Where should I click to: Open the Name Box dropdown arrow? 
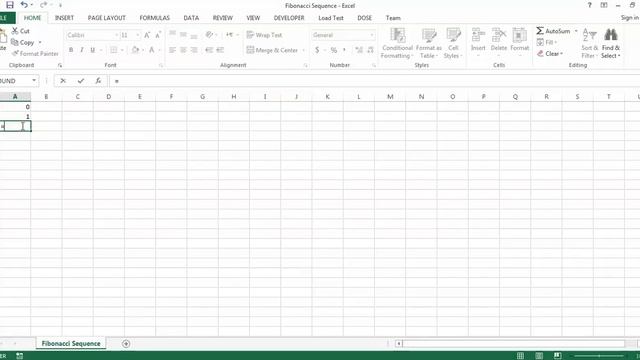tap(34, 81)
